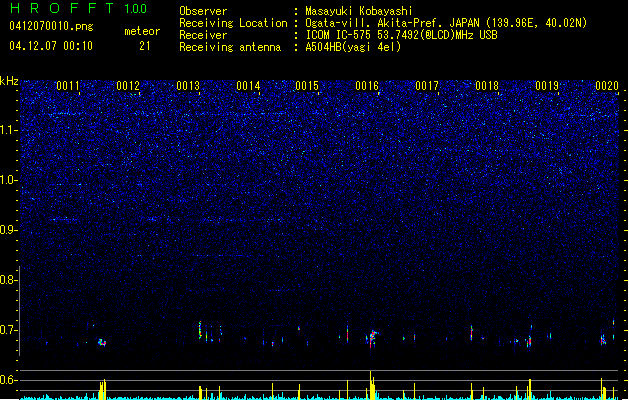Image resolution: width=629 pixels, height=400 pixels.
Task: Click the 0.9 kHz axis label
Action: point(8,230)
